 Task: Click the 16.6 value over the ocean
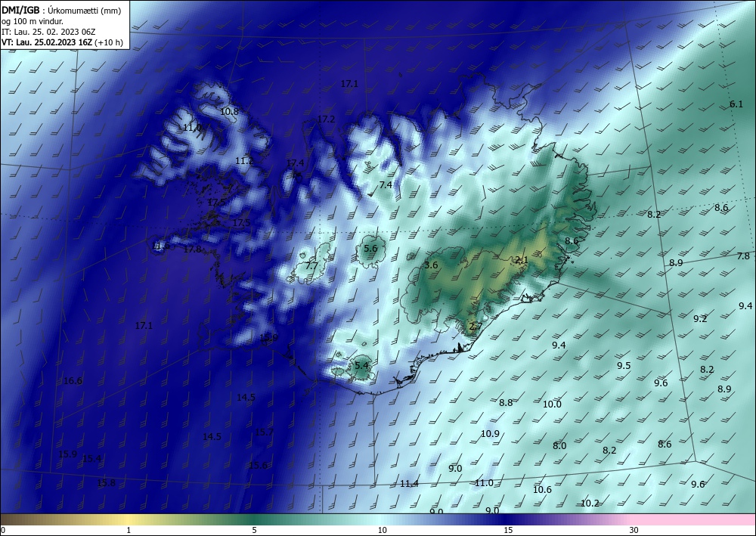[x=73, y=381]
